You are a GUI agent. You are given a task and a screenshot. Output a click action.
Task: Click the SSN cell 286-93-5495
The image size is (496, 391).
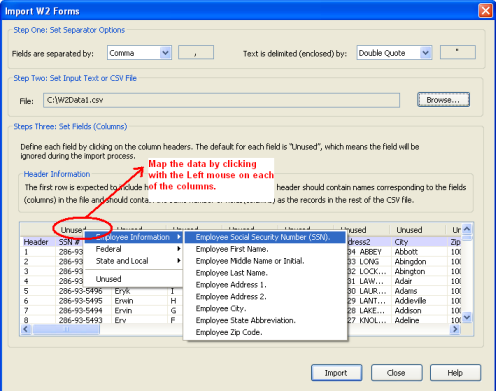pos(80,301)
